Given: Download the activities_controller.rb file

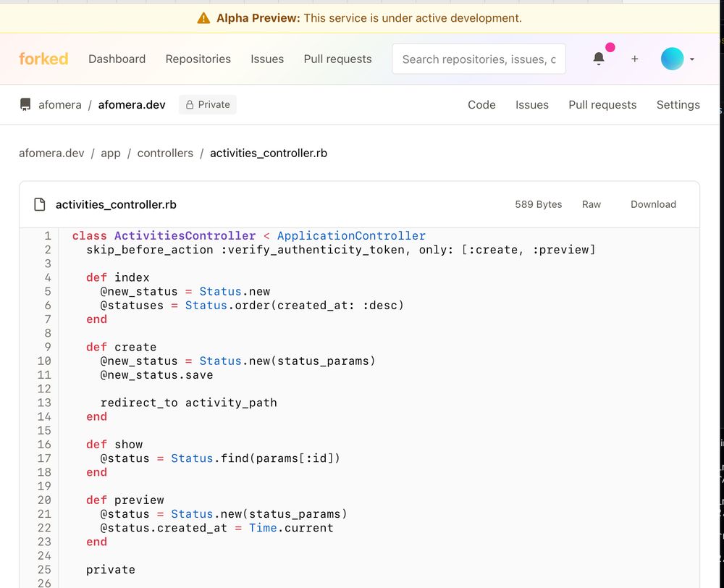Looking at the screenshot, I should click(x=653, y=204).
